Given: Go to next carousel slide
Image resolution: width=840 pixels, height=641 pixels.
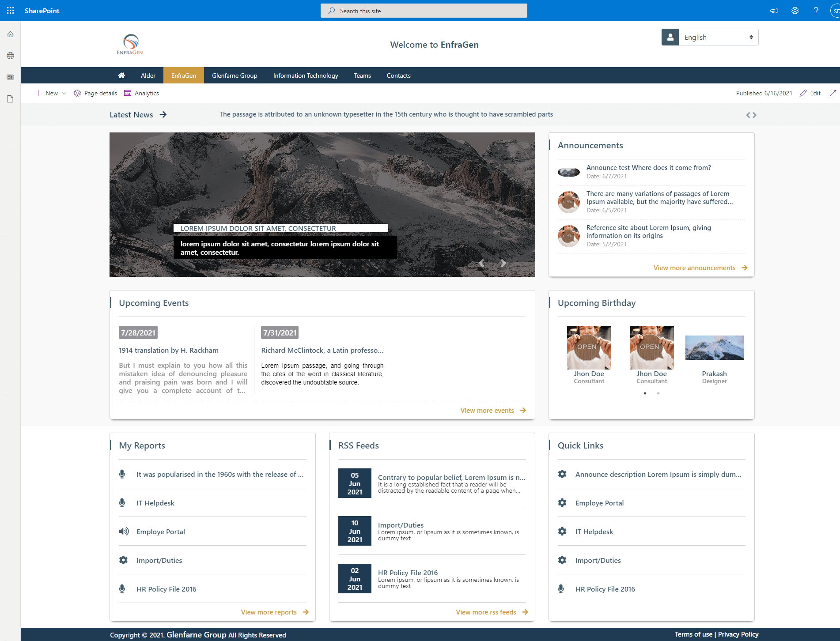Looking at the screenshot, I should coord(503,263).
